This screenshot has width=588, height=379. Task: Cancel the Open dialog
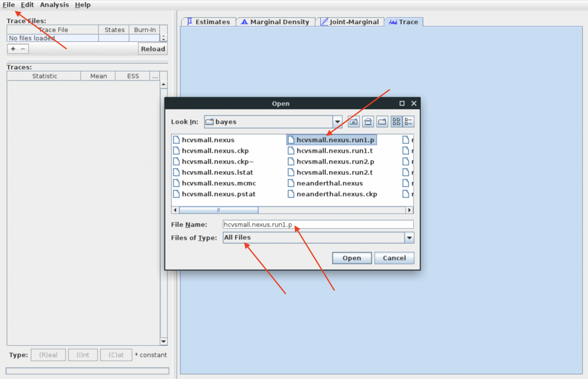[x=394, y=258]
